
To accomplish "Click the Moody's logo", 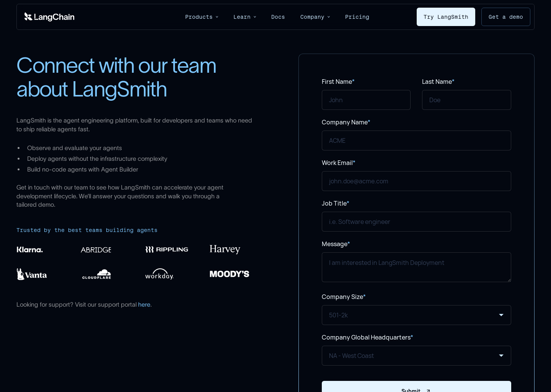I will point(229,274).
